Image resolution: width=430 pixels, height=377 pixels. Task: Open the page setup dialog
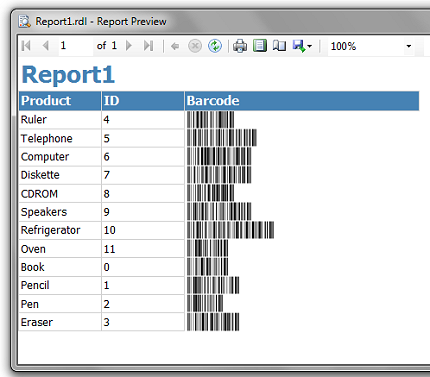(x=279, y=46)
